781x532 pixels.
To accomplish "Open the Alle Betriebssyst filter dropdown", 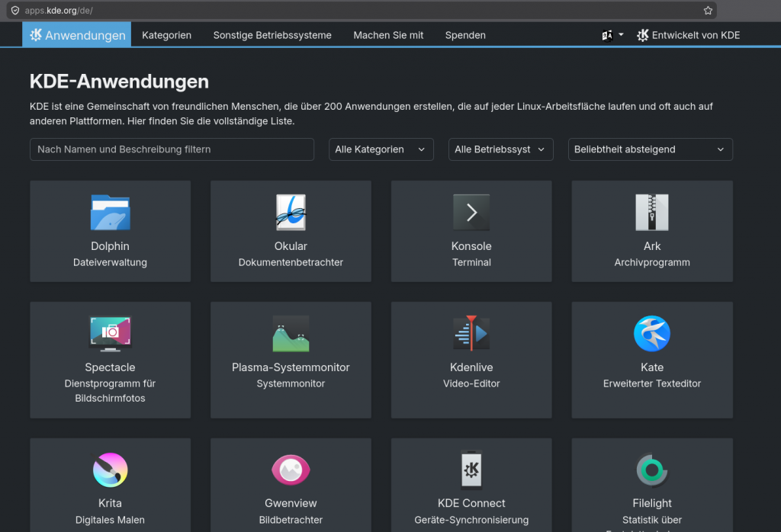I will 500,149.
